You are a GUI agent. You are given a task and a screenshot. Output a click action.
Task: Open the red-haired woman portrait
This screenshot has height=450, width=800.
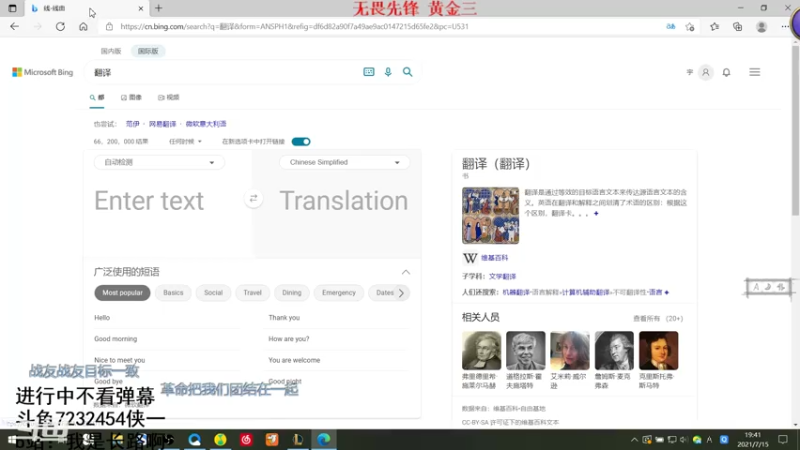[x=570, y=351]
